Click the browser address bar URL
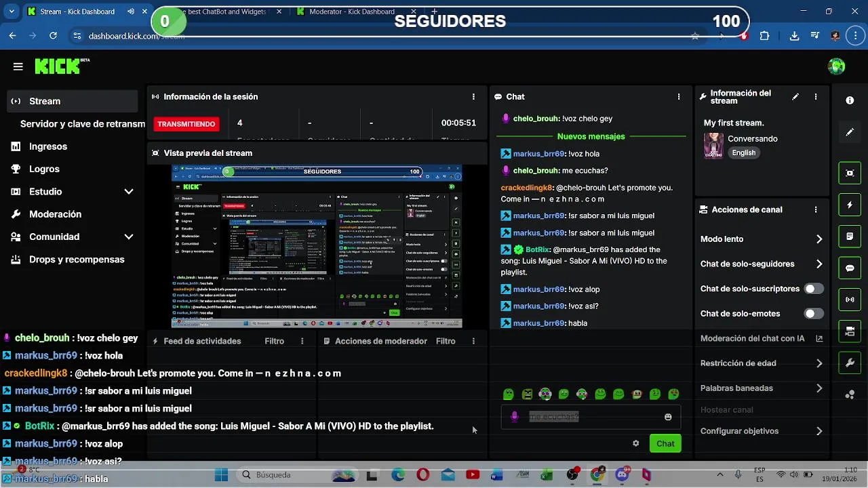This screenshot has height=488, width=868. (136, 36)
